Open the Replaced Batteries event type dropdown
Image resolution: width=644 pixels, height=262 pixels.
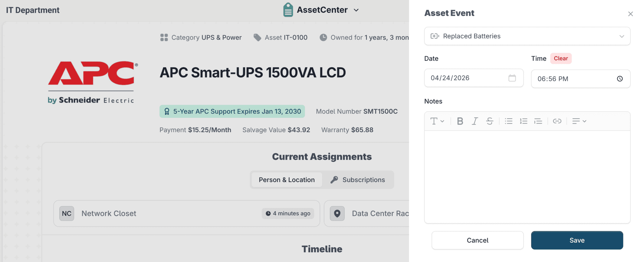527,36
